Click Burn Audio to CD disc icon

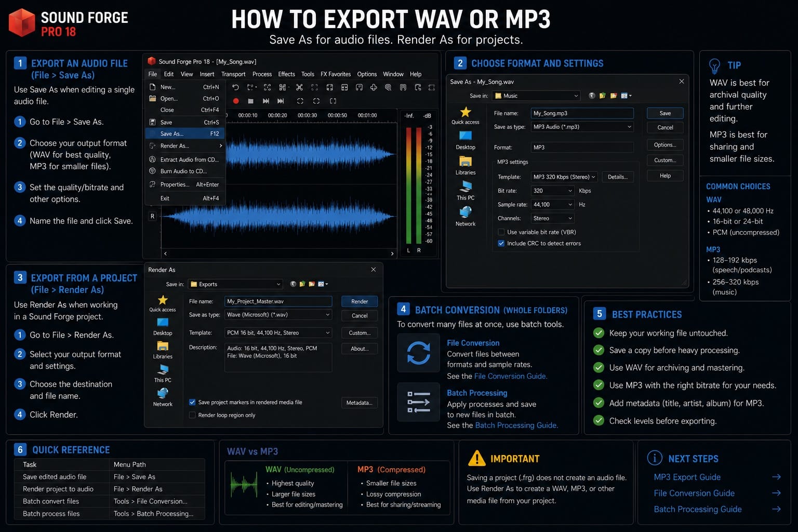pyautogui.click(x=152, y=171)
